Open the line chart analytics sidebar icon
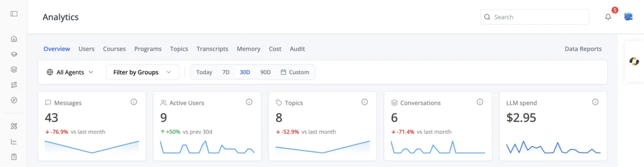This screenshot has height=167, width=644. [14, 142]
